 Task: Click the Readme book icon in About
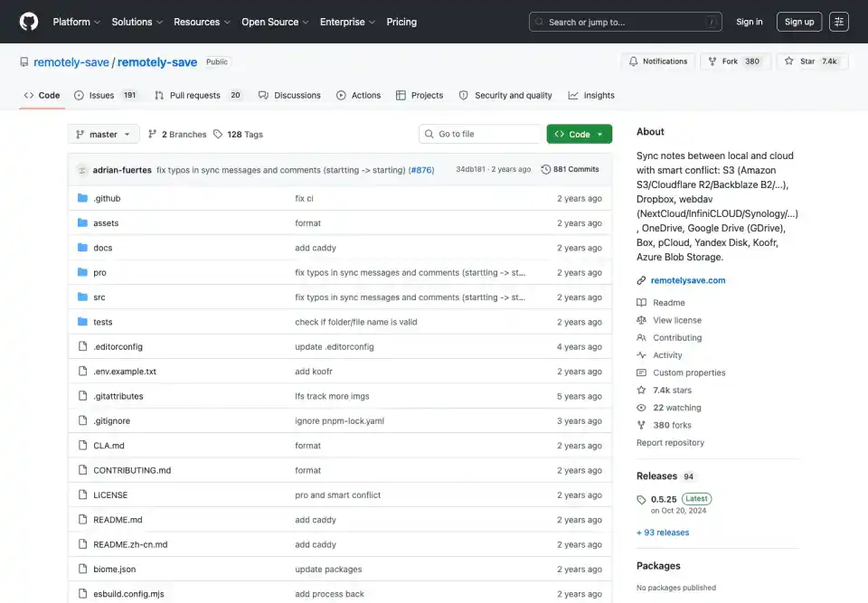tap(641, 302)
